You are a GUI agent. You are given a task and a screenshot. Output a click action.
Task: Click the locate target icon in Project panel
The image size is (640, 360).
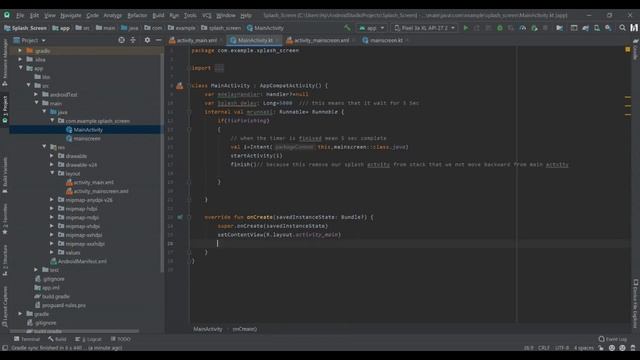click(x=121, y=40)
